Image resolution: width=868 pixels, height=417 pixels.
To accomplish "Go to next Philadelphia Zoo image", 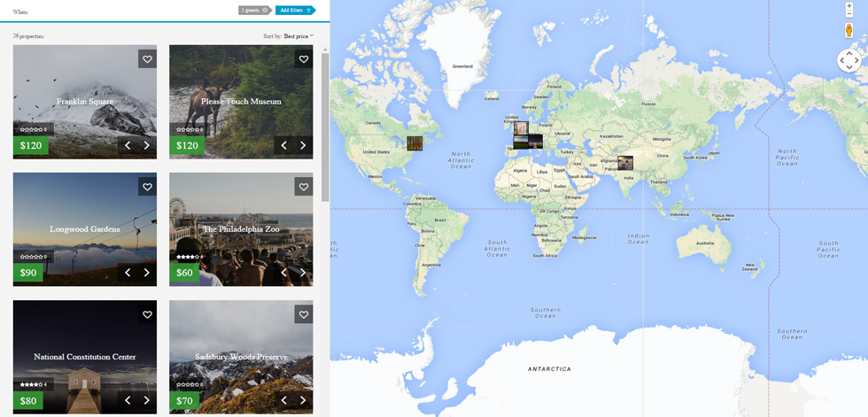I will (303, 272).
